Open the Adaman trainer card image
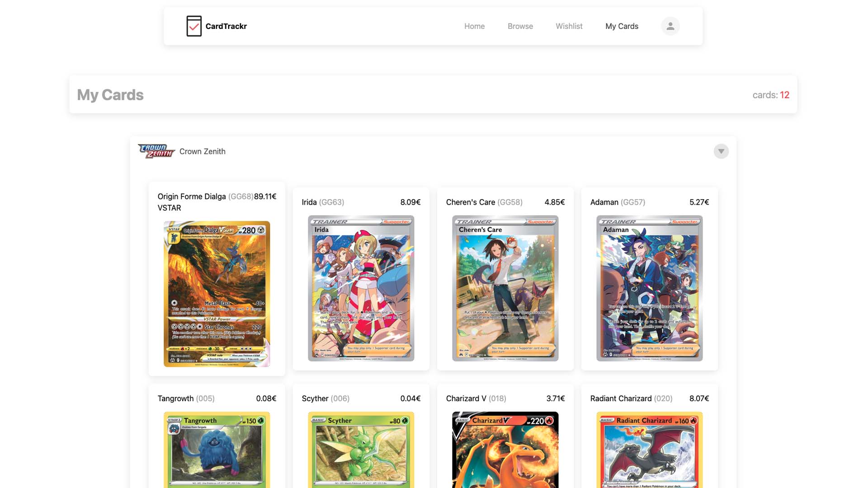868x488 pixels. coord(649,288)
